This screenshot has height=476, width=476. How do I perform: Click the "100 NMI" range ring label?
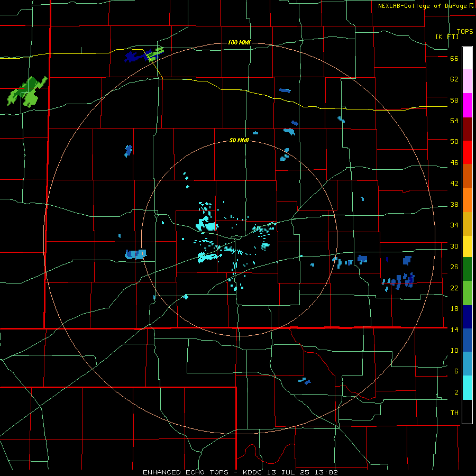coord(239,42)
